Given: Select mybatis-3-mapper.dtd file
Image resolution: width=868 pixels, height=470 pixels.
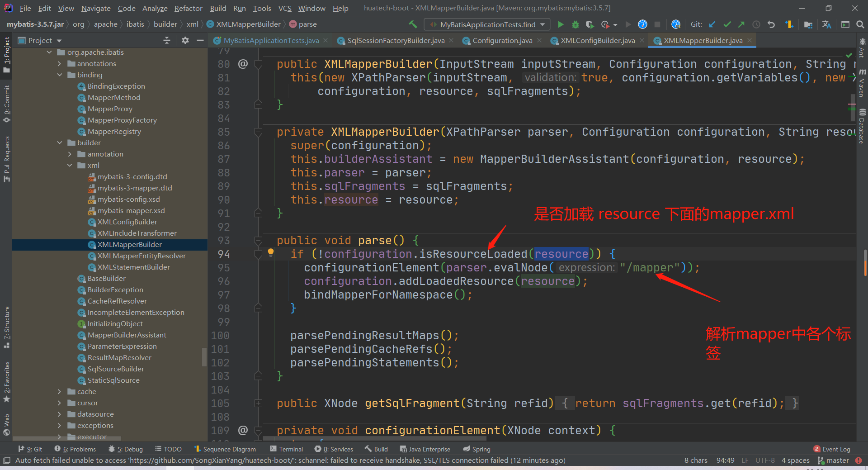Looking at the screenshot, I should (x=135, y=188).
